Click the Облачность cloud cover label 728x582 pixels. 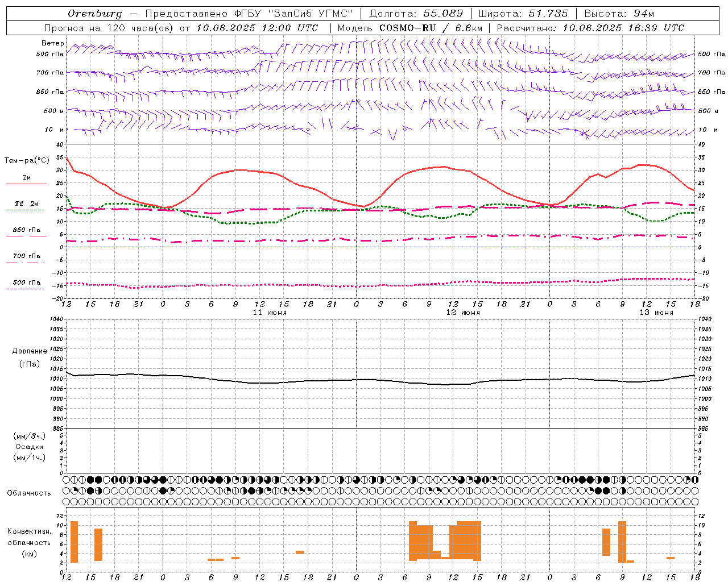point(29,493)
